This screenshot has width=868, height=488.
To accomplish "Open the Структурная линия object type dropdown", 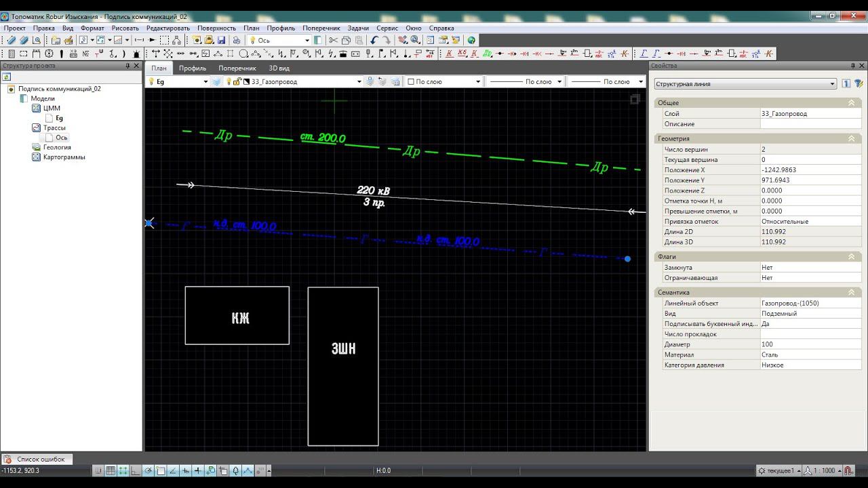I will tap(833, 84).
